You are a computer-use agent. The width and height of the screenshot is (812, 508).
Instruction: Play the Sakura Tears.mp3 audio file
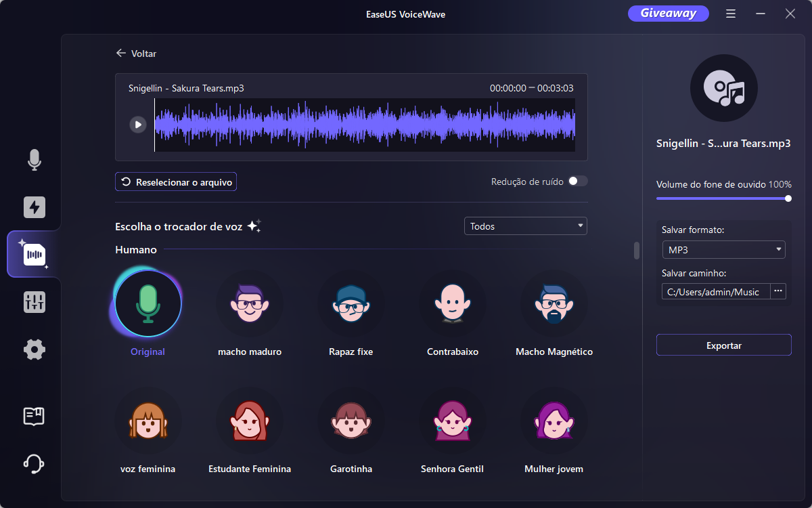[x=138, y=124]
